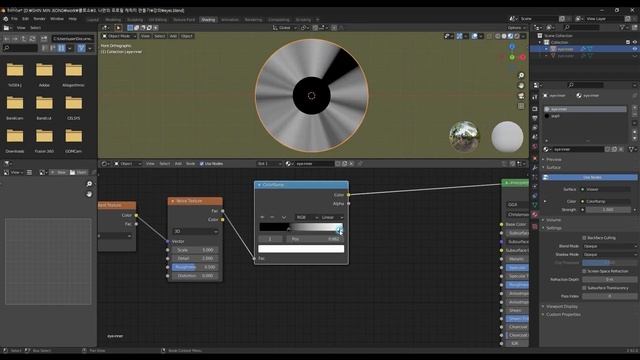Open Shadow Mode dropdown
Image resolution: width=640 pixels, height=360 pixels.
pos(609,254)
